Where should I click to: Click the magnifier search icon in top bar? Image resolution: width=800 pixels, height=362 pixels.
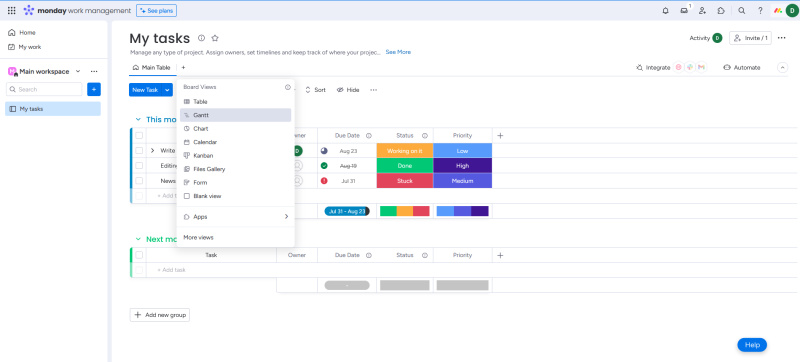click(x=742, y=10)
